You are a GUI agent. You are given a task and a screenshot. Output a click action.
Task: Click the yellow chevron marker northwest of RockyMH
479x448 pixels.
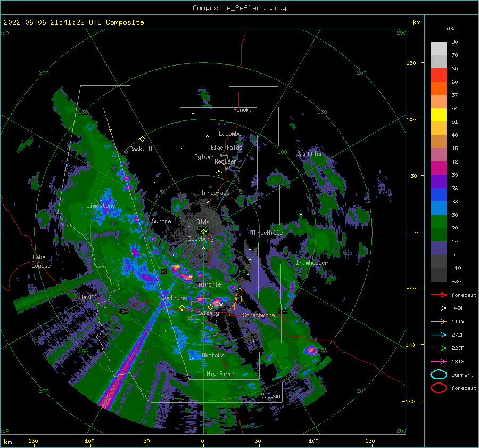point(111,130)
